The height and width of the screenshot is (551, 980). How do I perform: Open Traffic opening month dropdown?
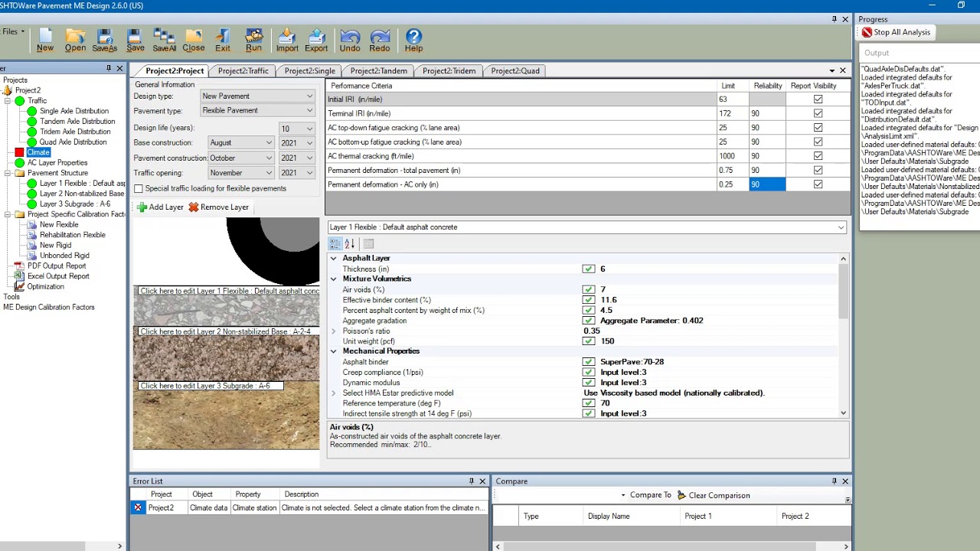269,173
